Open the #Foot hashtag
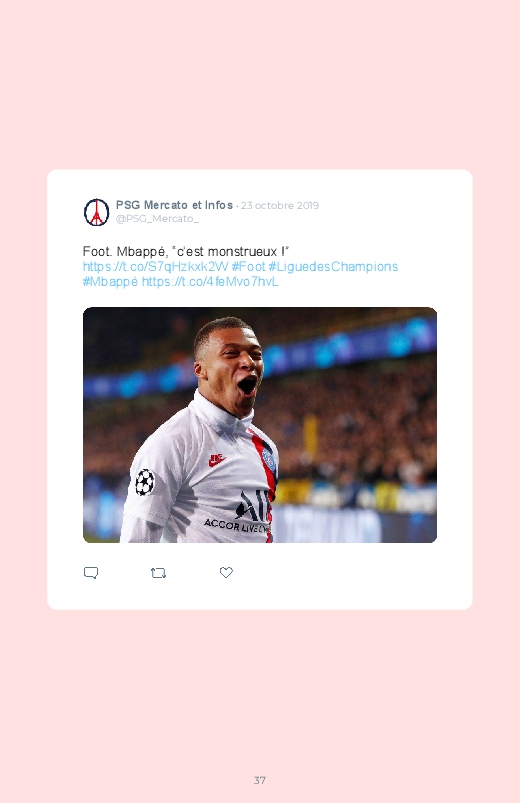The height and width of the screenshot is (803, 520). (248, 266)
